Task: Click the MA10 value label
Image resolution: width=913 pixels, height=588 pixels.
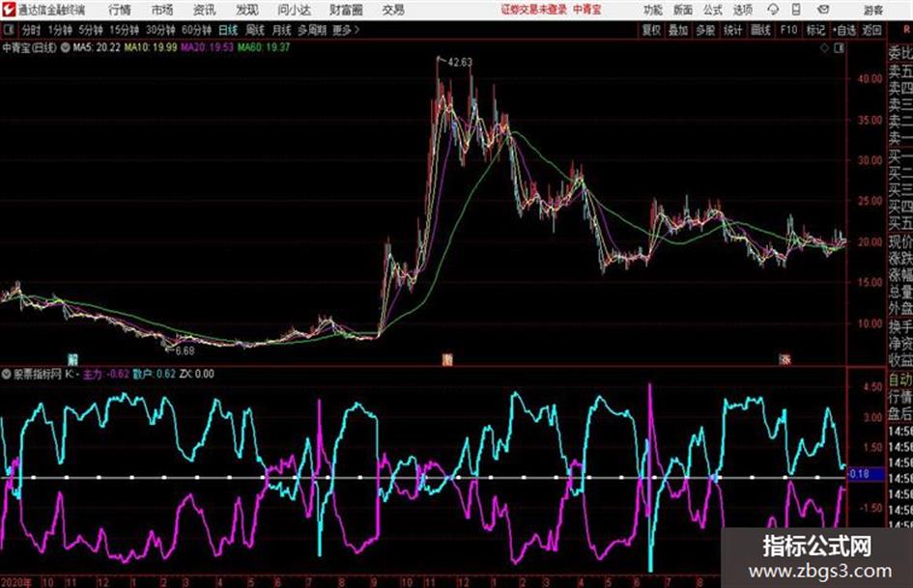Action: point(150,47)
